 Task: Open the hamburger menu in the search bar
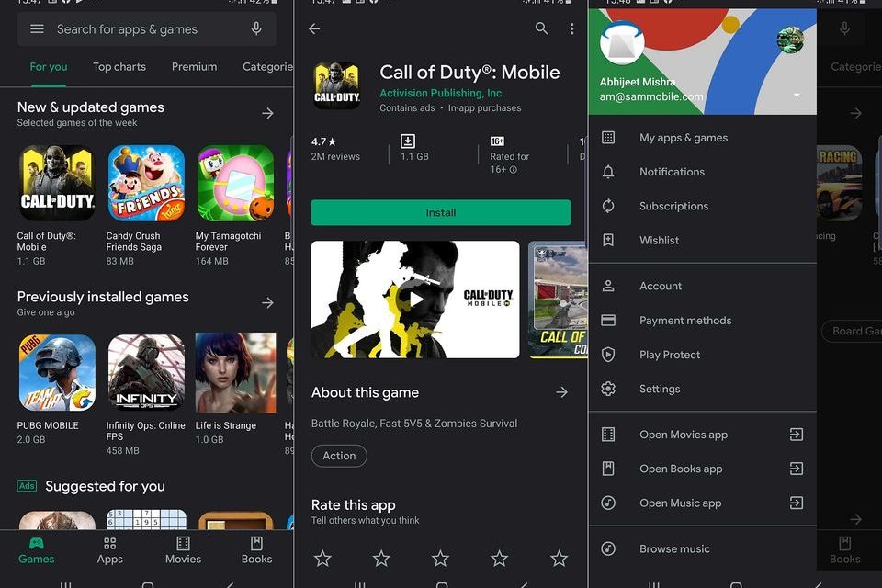37,28
